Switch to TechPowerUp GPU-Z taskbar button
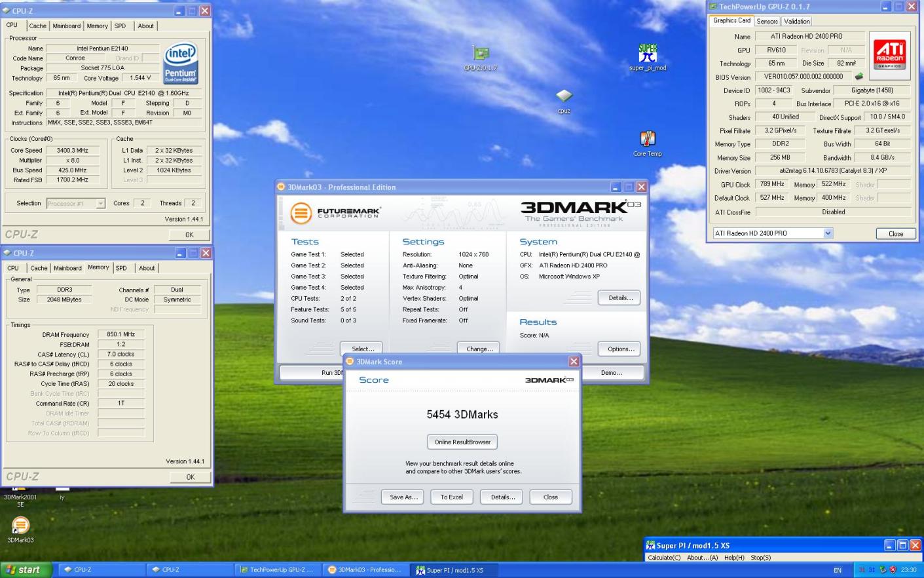 pyautogui.click(x=278, y=570)
